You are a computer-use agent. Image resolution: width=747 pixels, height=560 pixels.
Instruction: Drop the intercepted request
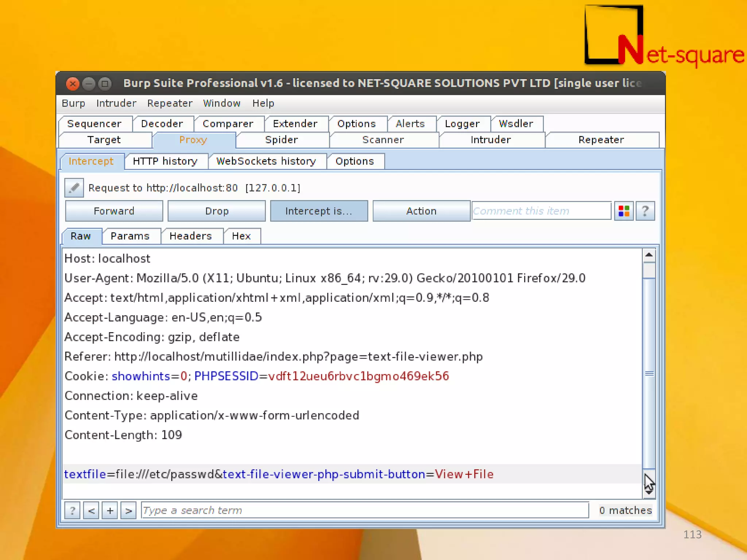pyautogui.click(x=217, y=211)
